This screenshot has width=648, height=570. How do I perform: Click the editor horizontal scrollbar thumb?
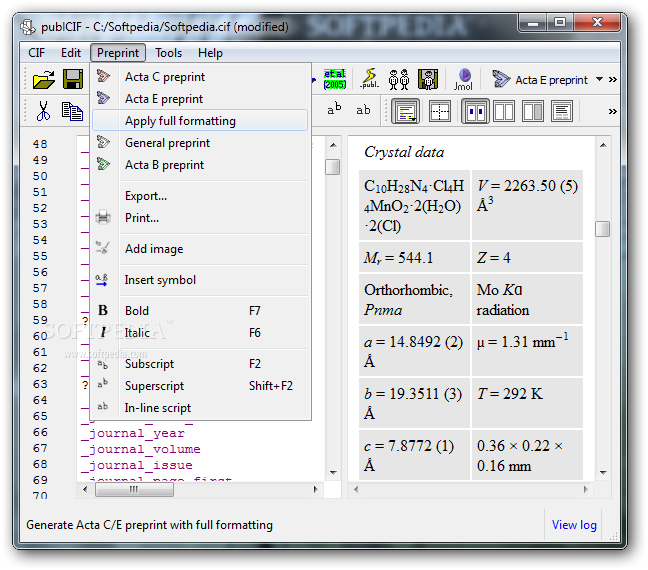[x=134, y=489]
